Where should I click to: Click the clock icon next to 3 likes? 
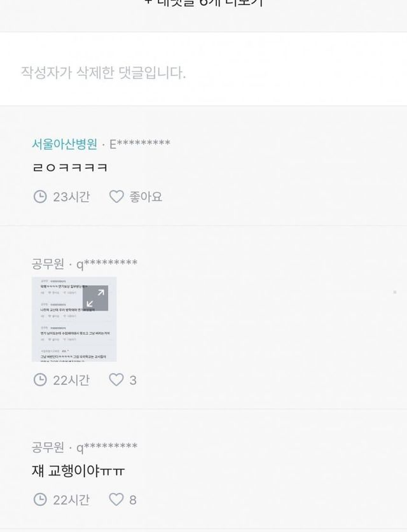(x=40, y=380)
